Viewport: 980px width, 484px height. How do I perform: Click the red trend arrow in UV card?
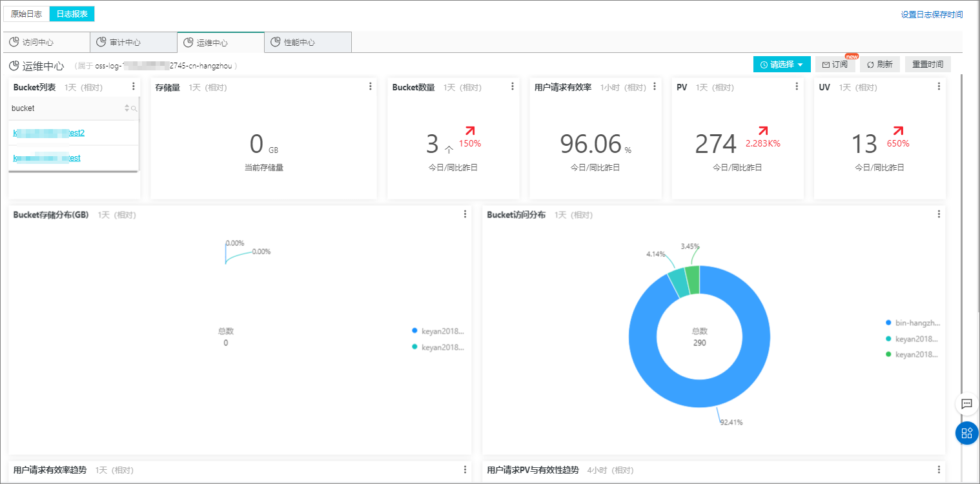click(x=897, y=131)
